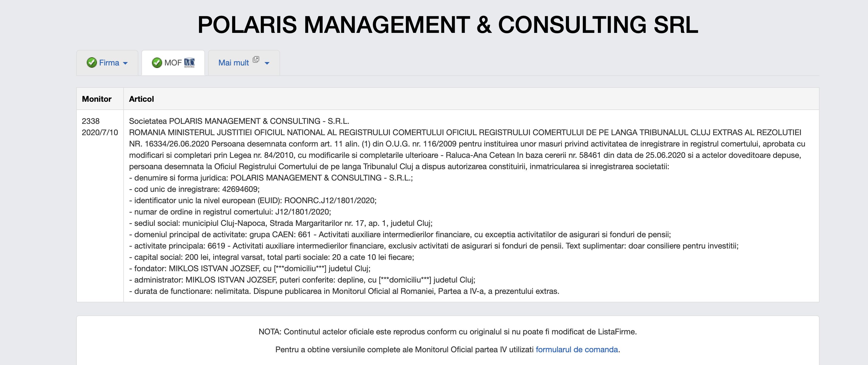Click the NOTA disclaimer text
This screenshot has height=365, width=868.
coord(448,332)
